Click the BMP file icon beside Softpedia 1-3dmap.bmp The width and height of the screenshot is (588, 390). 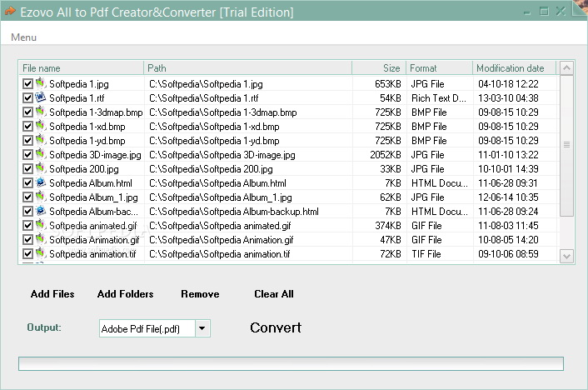pyautogui.click(x=39, y=112)
